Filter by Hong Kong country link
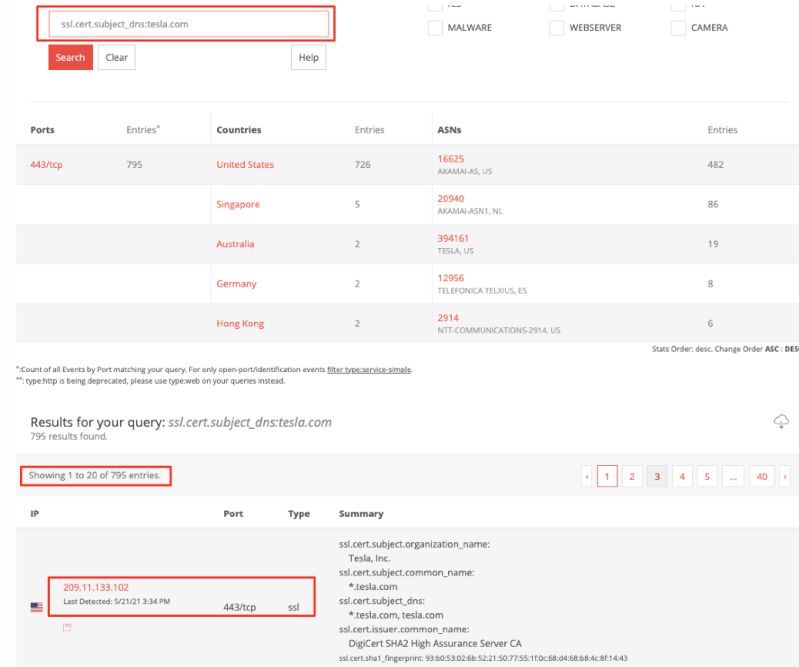Viewport: 799px width, 667px height. pyautogui.click(x=240, y=324)
